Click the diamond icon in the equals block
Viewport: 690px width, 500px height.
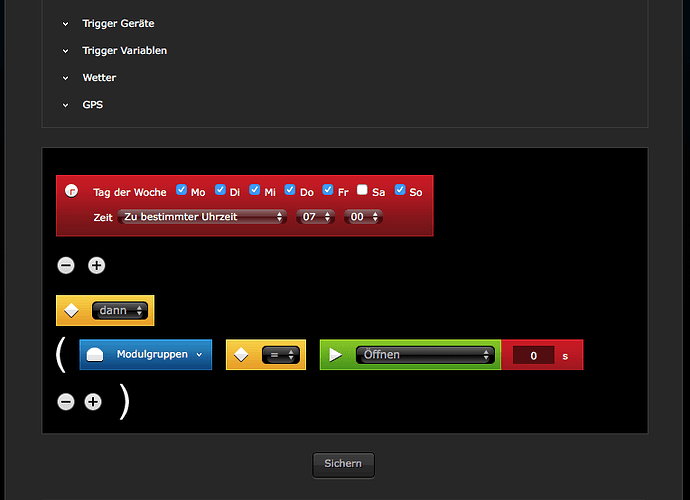pyautogui.click(x=241, y=355)
